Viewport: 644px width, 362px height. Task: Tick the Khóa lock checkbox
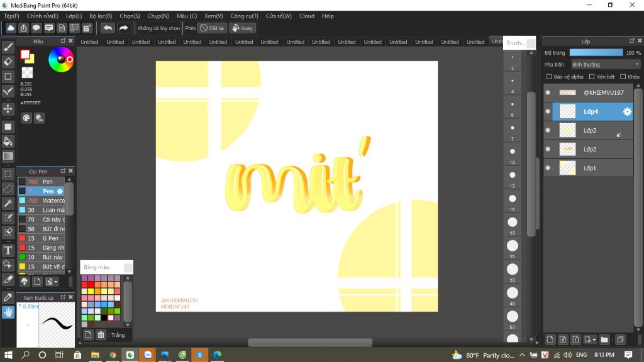click(x=623, y=77)
